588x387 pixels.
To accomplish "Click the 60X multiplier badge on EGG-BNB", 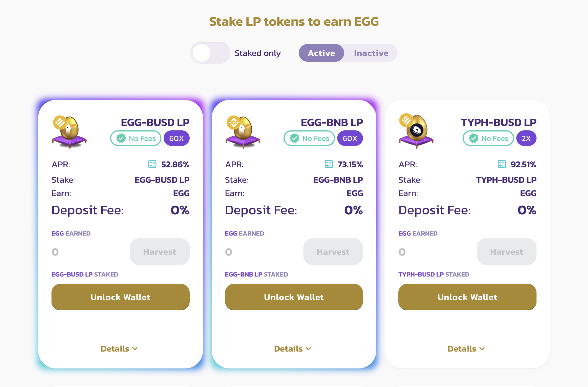I will tap(350, 138).
